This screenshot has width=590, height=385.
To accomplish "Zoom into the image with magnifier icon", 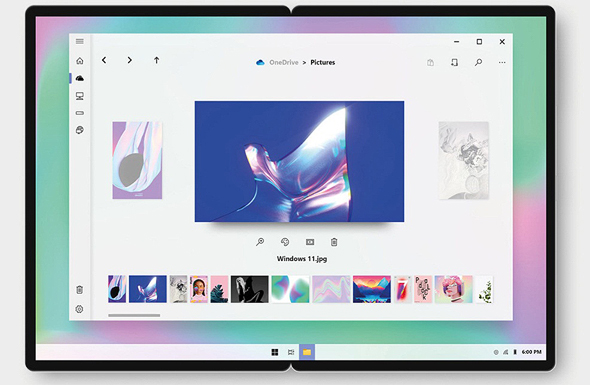I will (x=260, y=242).
